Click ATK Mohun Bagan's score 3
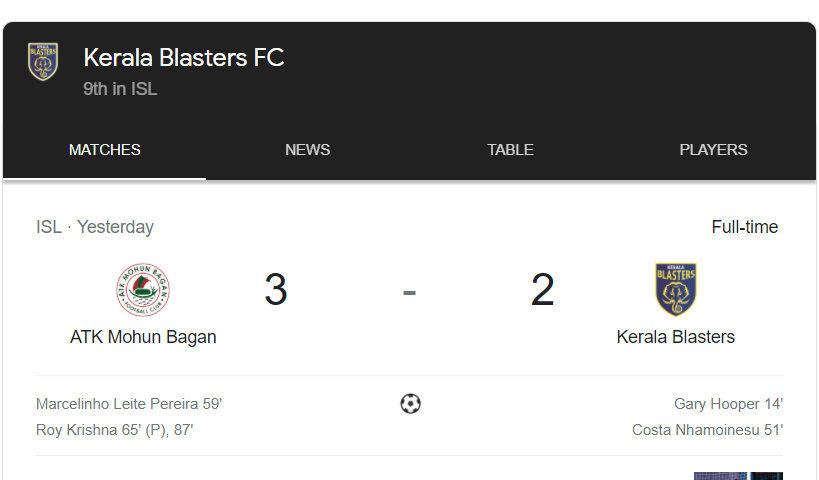 (276, 289)
